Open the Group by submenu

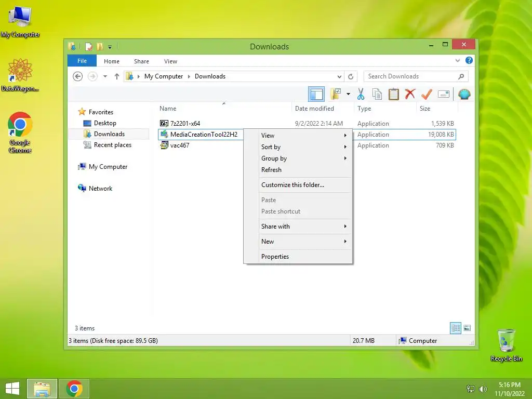[x=298, y=158]
